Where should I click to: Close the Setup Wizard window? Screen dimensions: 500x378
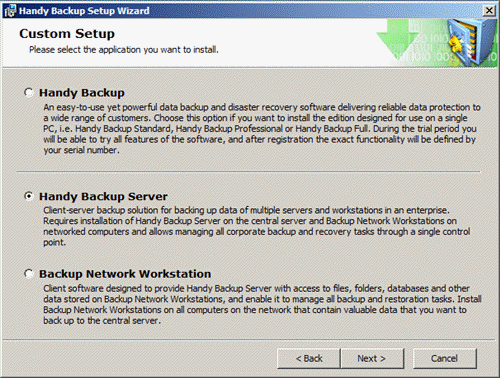489,11
